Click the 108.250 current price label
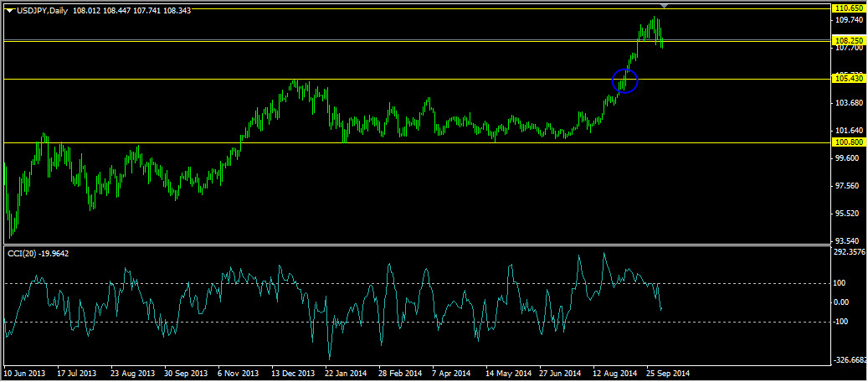 (849, 40)
